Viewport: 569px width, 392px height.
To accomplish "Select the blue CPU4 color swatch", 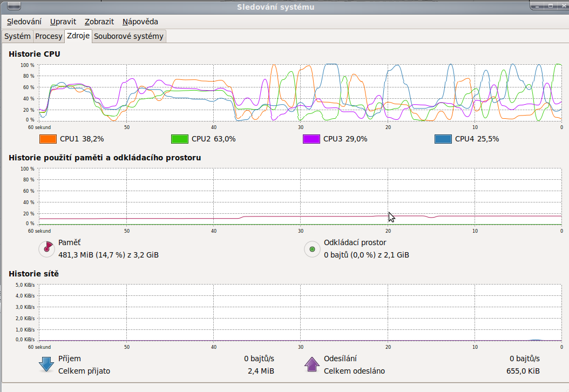I will [443, 139].
